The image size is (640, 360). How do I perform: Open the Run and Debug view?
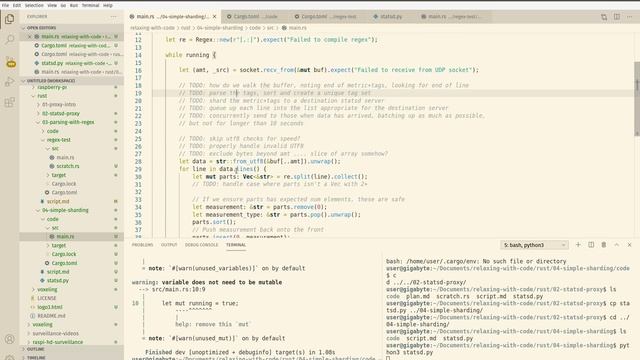click(10, 82)
